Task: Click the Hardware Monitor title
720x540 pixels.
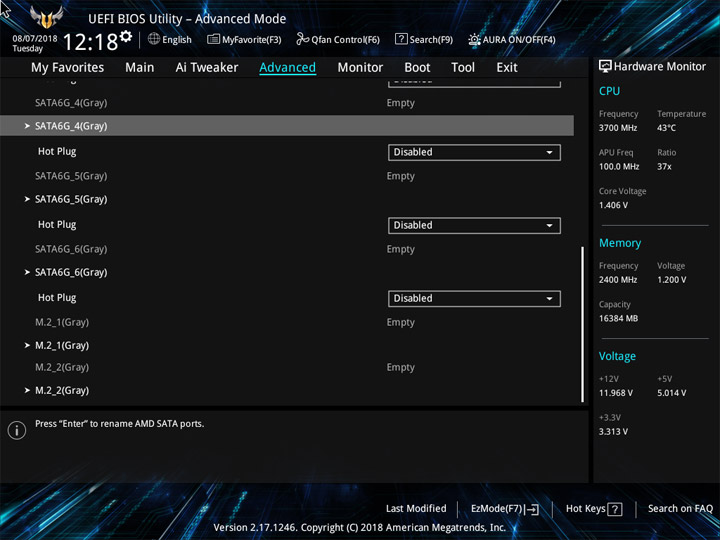Action: (659, 67)
